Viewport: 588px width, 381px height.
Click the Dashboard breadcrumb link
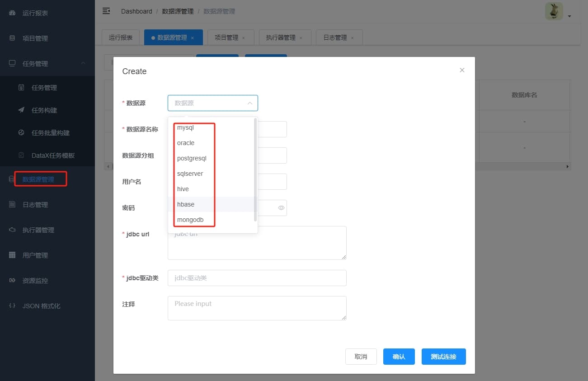136,11
